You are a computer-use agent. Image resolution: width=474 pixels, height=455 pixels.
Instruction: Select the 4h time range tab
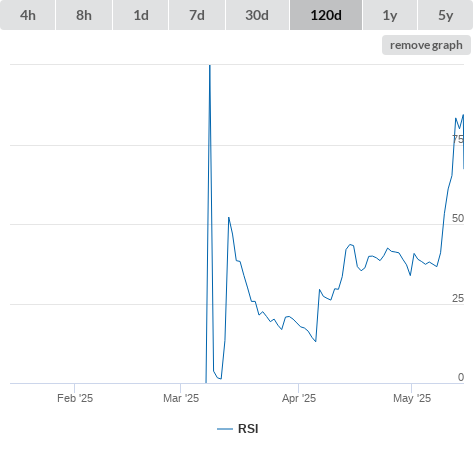[x=28, y=15]
